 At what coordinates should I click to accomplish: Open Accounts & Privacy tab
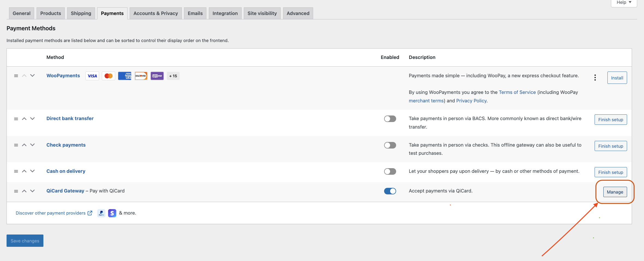(x=156, y=13)
